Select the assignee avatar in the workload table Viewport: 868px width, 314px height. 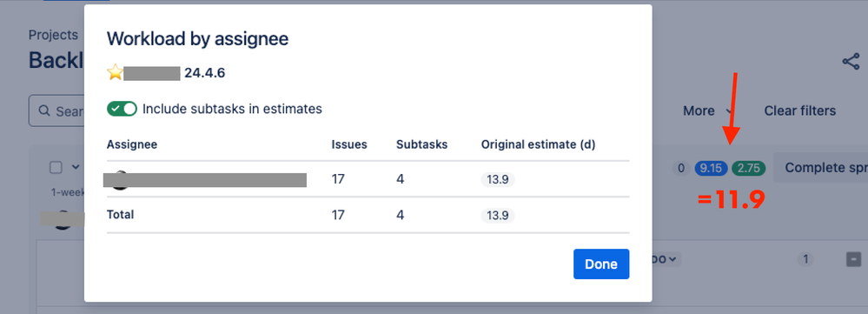tap(118, 180)
